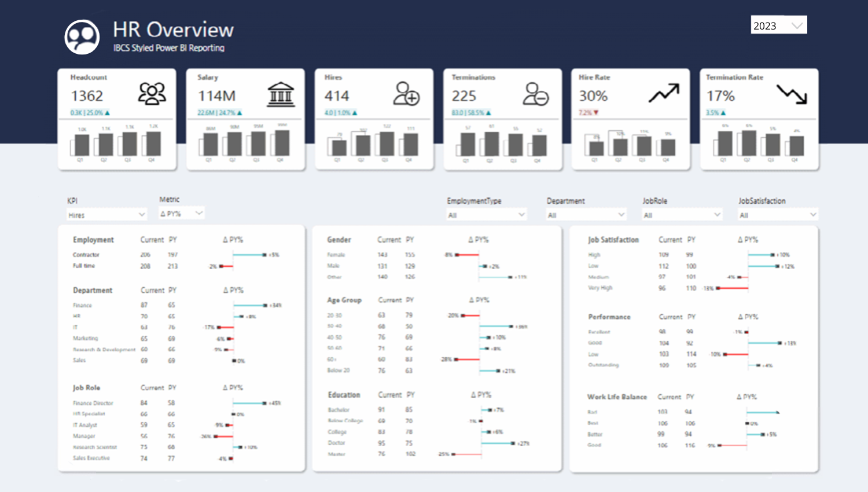868x492 pixels.
Task: Click the Terminations remove-person icon
Action: coord(535,94)
